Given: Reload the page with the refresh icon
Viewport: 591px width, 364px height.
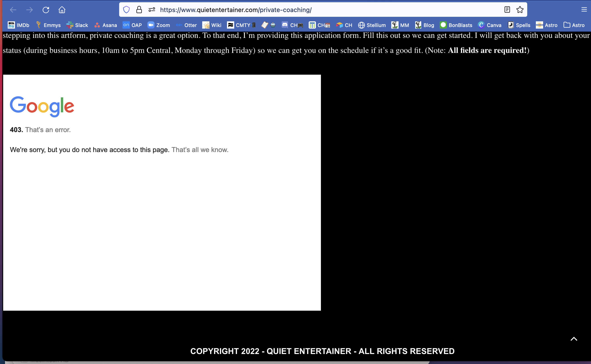Looking at the screenshot, I should (x=46, y=10).
